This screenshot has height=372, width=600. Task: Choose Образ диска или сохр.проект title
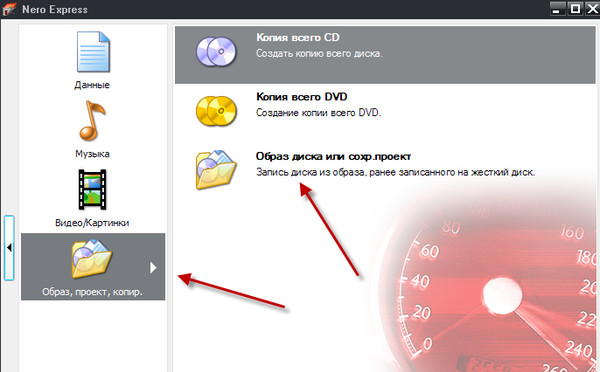[x=333, y=157]
